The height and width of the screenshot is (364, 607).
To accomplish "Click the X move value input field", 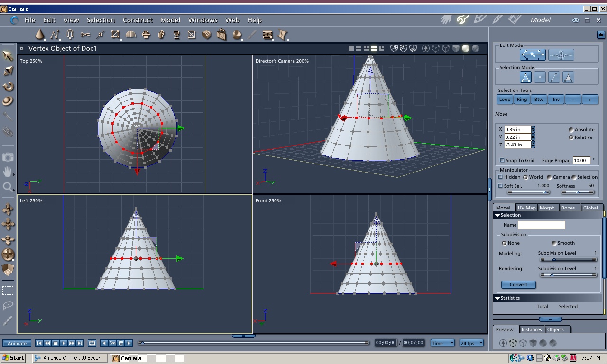I will click(517, 129).
